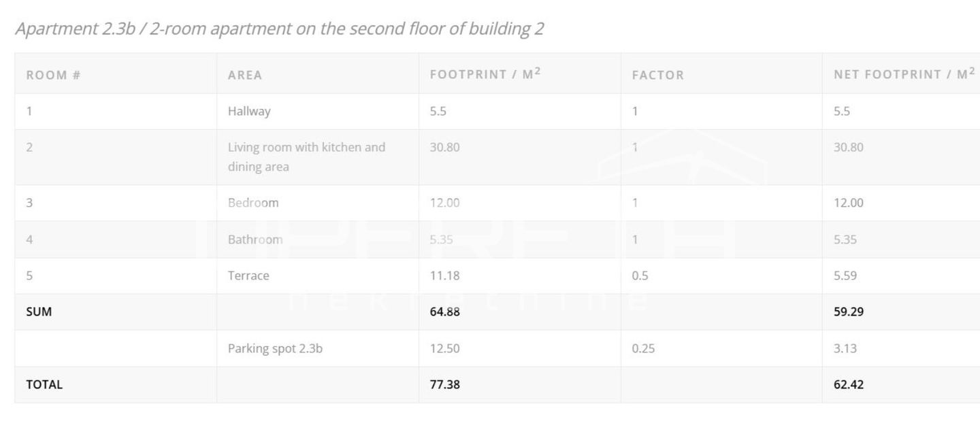Select the 64.88 sum footprint value
The height and width of the screenshot is (432, 980).
(444, 312)
